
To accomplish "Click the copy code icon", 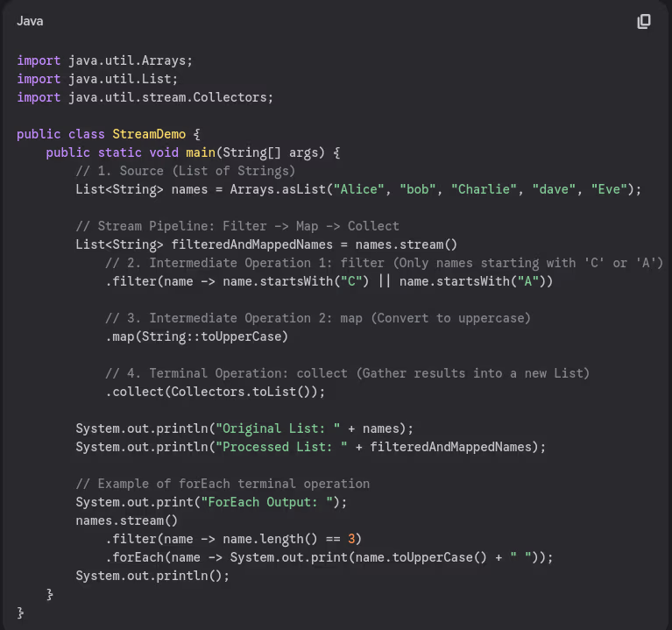I will (x=644, y=21).
